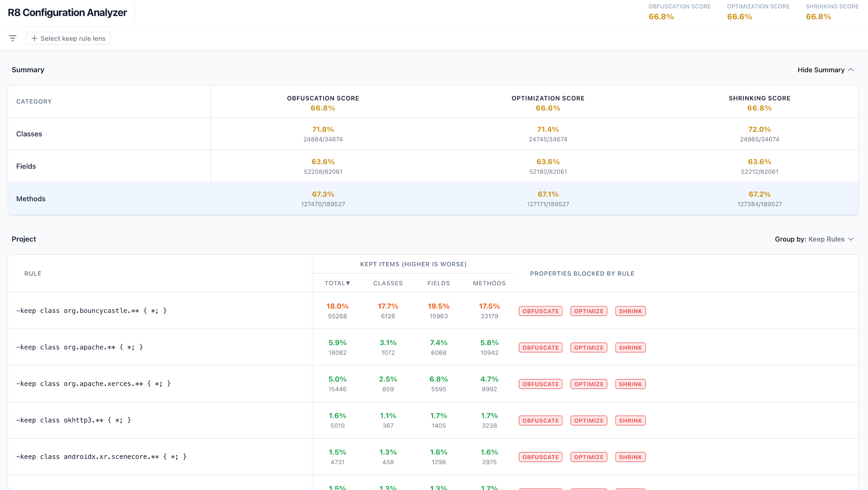
Task: Open the filter icon in toolbar
Action: click(x=13, y=39)
